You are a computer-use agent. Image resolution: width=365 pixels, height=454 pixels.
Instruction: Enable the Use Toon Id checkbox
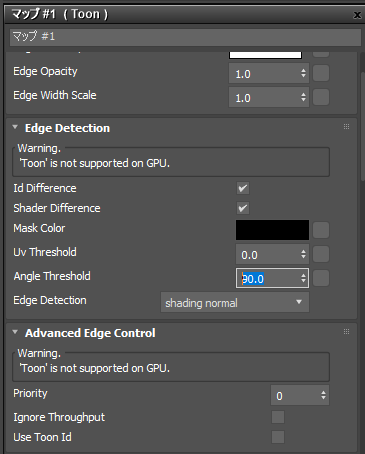tap(278, 437)
